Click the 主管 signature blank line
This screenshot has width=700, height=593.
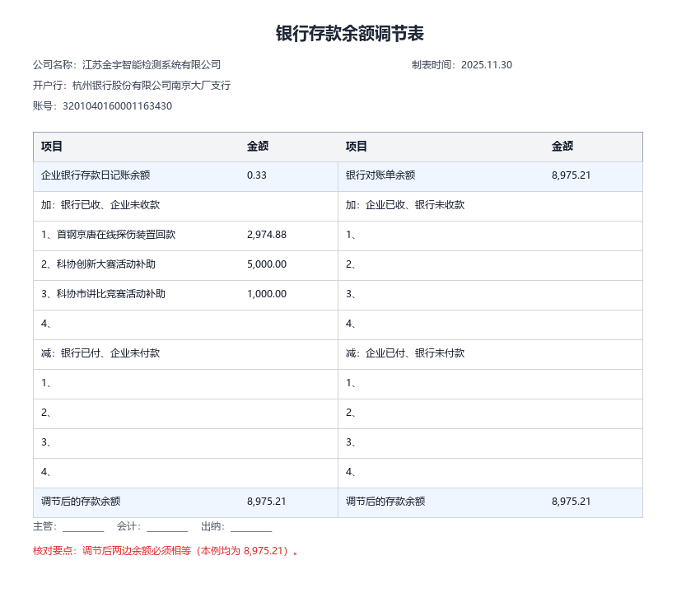(x=83, y=528)
